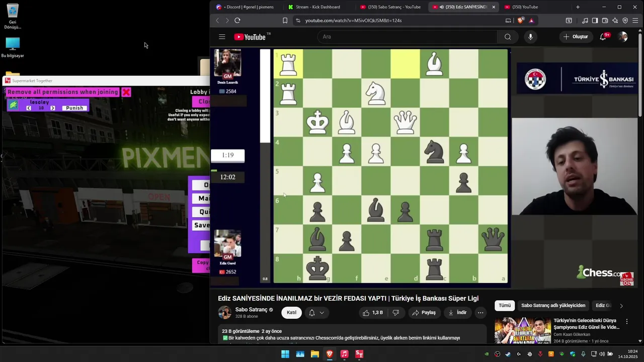
Task: Open Brave Rewards triangle icon
Action: pos(531,21)
